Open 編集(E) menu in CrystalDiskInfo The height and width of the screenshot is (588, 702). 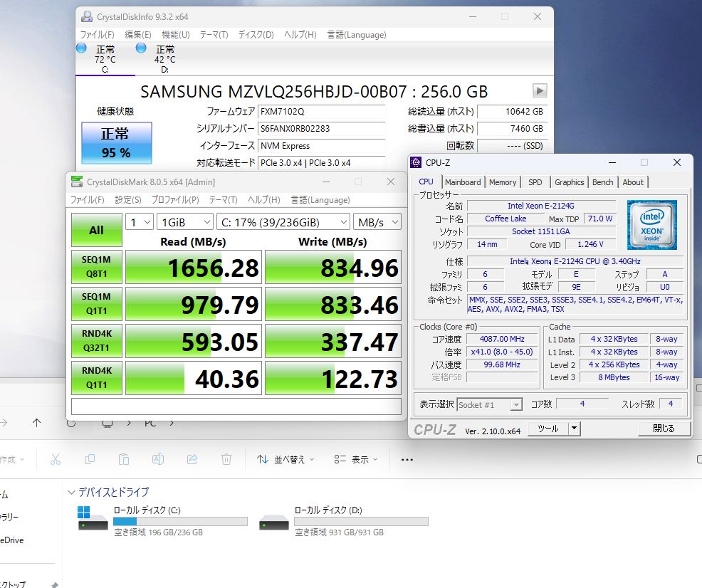(138, 34)
